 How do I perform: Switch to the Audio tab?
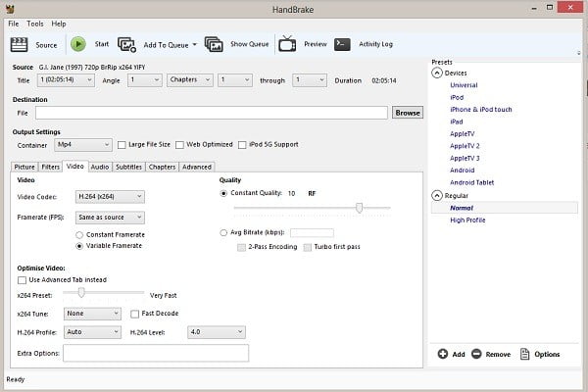coord(100,167)
